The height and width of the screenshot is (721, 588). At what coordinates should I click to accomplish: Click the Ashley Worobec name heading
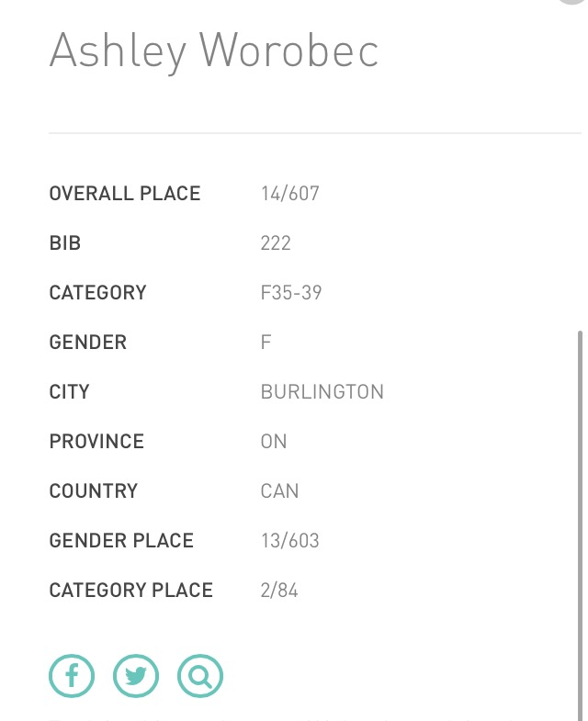[x=214, y=50]
